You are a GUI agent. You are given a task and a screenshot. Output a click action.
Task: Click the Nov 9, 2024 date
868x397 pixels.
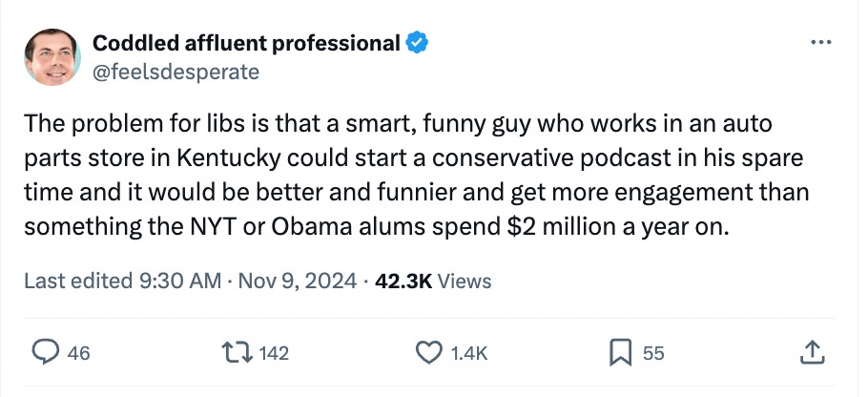coord(298,281)
